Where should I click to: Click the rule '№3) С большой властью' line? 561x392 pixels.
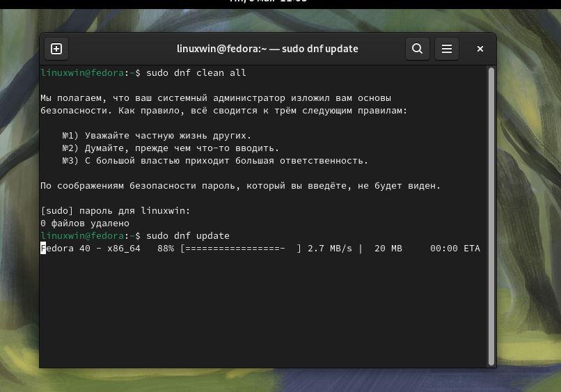coord(215,161)
